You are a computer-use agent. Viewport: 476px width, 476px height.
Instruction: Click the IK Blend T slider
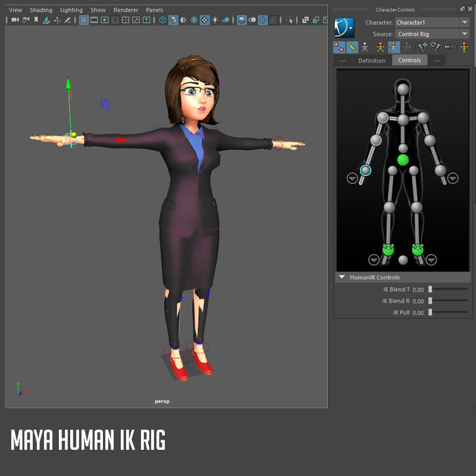(448, 289)
